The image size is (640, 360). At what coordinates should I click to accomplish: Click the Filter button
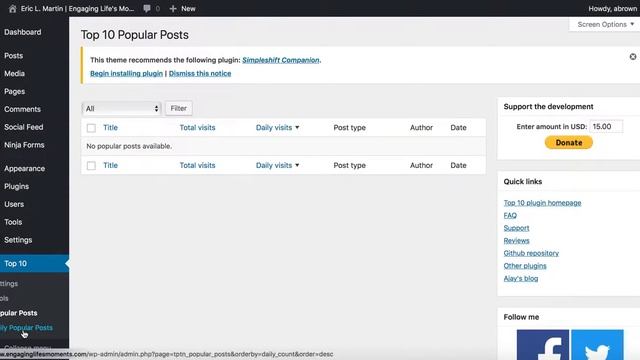(x=179, y=108)
